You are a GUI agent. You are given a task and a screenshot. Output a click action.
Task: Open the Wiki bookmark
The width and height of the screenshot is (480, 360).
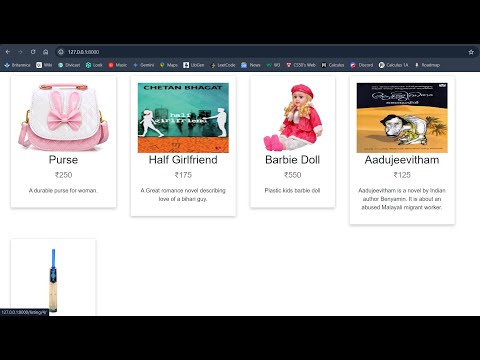44,65
